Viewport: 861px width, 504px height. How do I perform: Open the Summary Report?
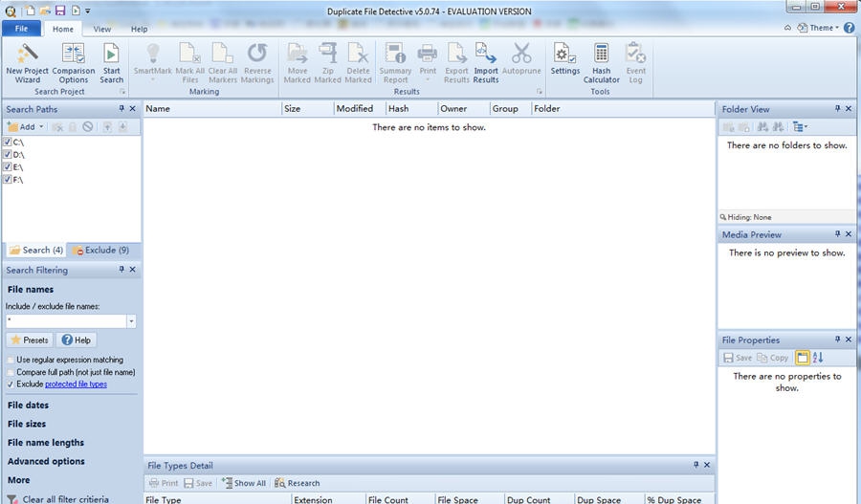(395, 63)
